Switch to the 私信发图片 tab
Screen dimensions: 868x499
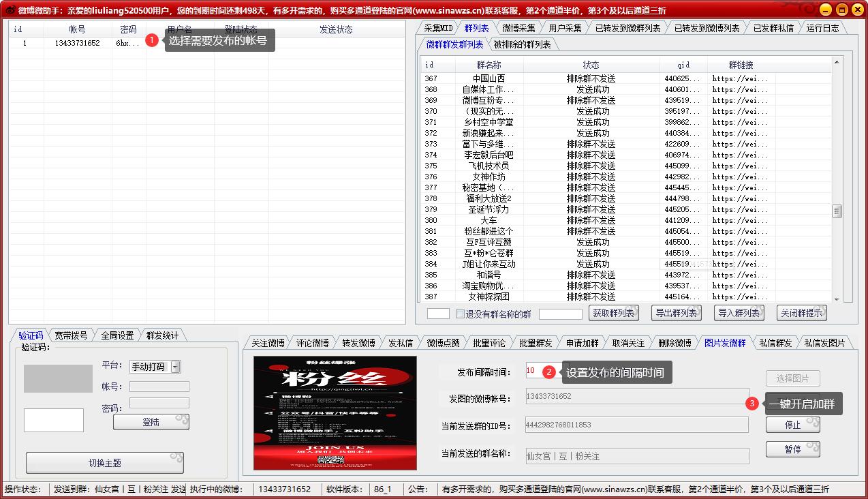pyautogui.click(x=824, y=343)
